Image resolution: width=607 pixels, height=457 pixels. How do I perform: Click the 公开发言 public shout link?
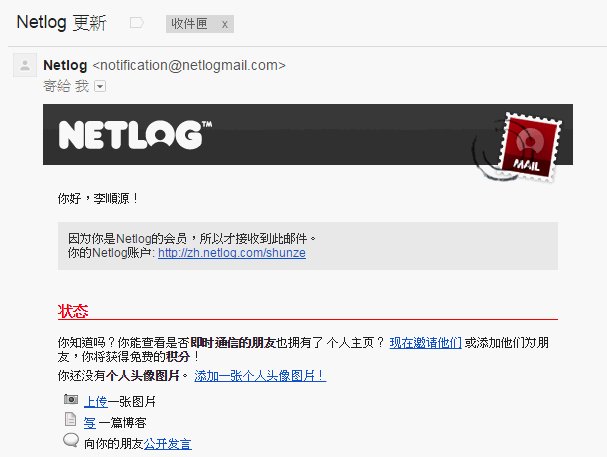point(168,444)
